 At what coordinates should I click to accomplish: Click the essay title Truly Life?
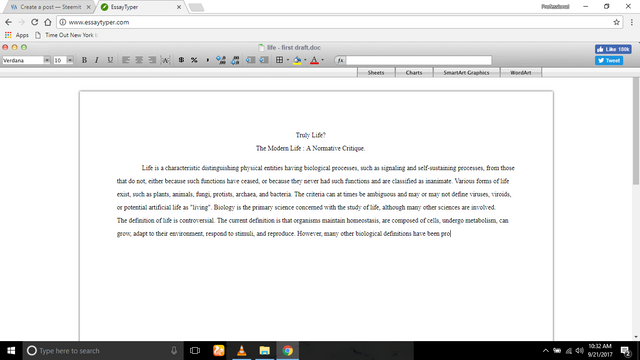click(311, 135)
